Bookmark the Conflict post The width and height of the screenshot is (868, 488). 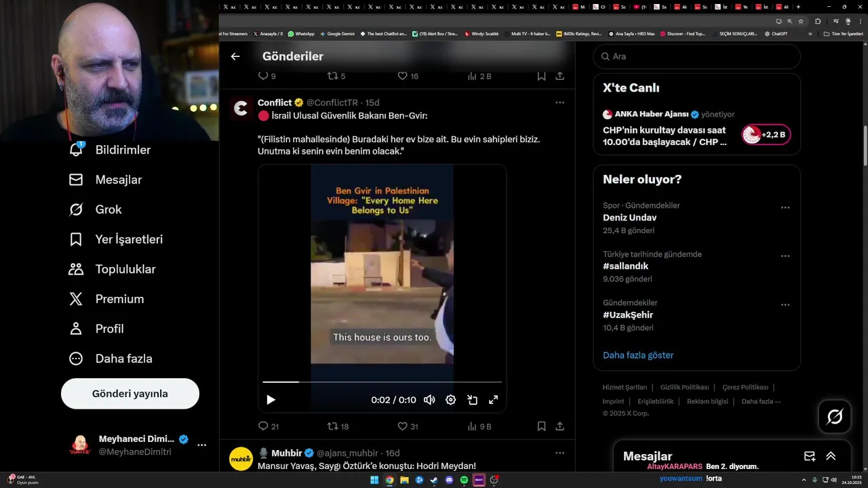click(541, 426)
